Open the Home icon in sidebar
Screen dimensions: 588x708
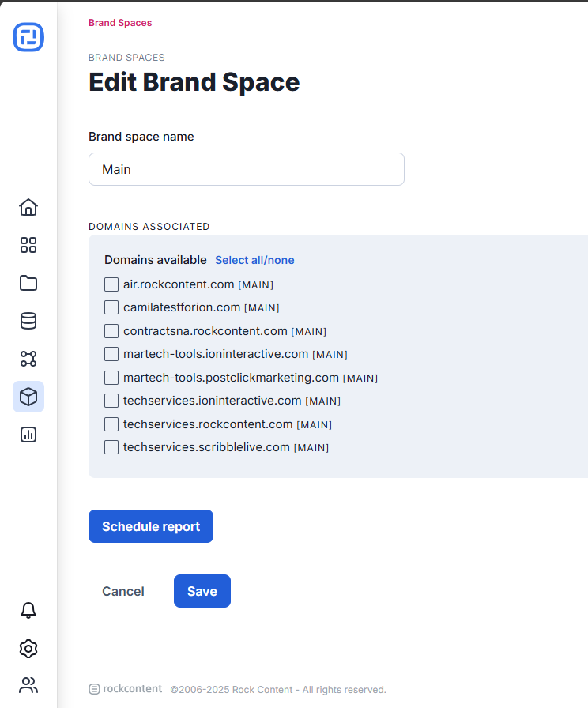28,207
